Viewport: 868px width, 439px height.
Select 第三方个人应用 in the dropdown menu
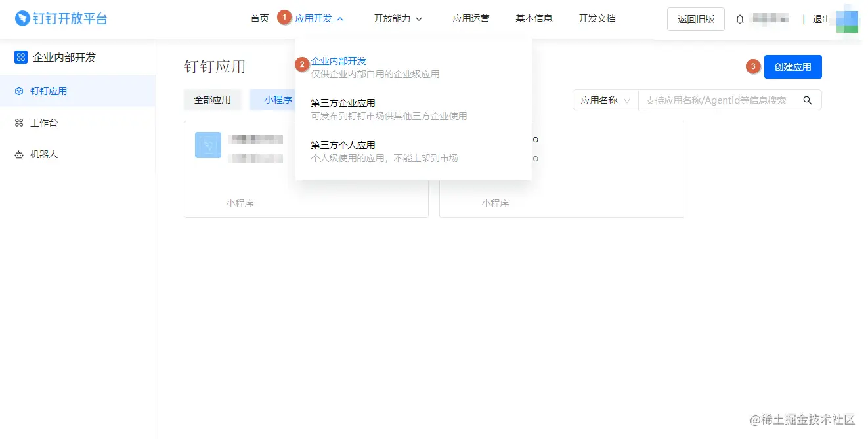pos(342,145)
